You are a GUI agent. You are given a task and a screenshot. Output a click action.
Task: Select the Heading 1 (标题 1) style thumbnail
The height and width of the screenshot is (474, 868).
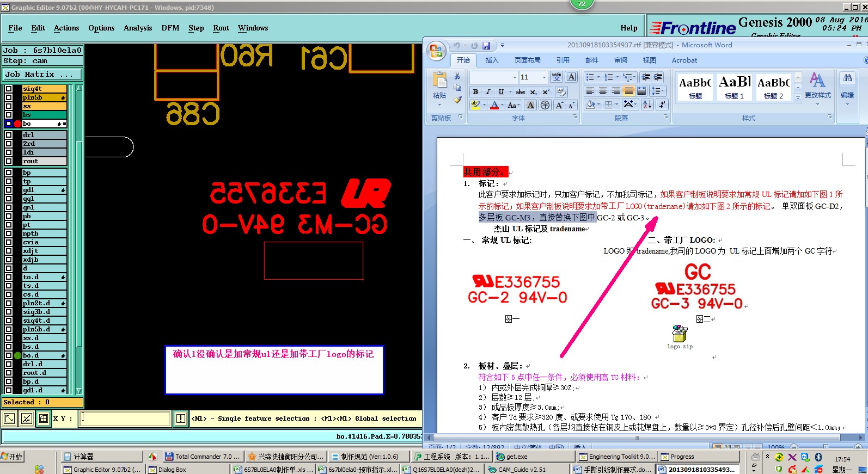pos(734,87)
